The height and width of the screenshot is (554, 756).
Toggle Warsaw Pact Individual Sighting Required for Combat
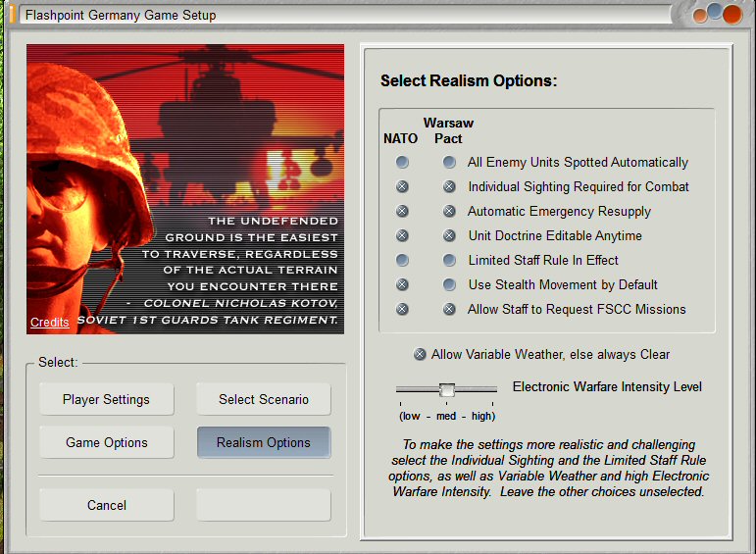tap(449, 186)
